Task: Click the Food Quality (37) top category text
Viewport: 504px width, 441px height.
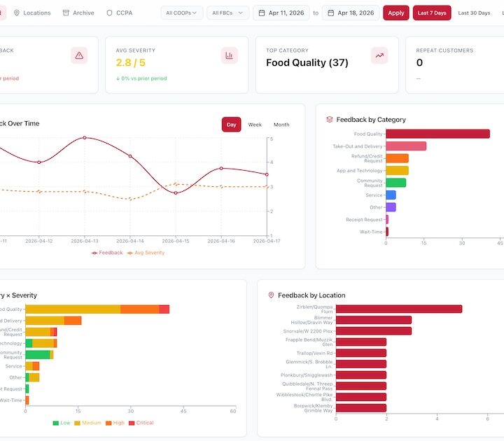Action: click(x=307, y=62)
